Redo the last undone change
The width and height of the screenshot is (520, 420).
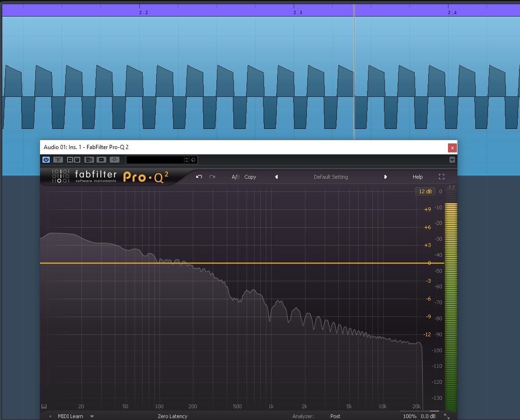[x=212, y=177]
